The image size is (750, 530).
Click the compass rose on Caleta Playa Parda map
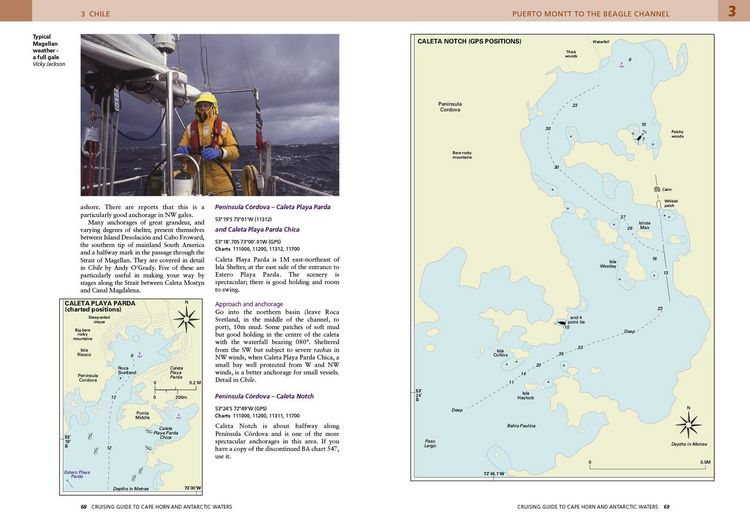click(186, 319)
